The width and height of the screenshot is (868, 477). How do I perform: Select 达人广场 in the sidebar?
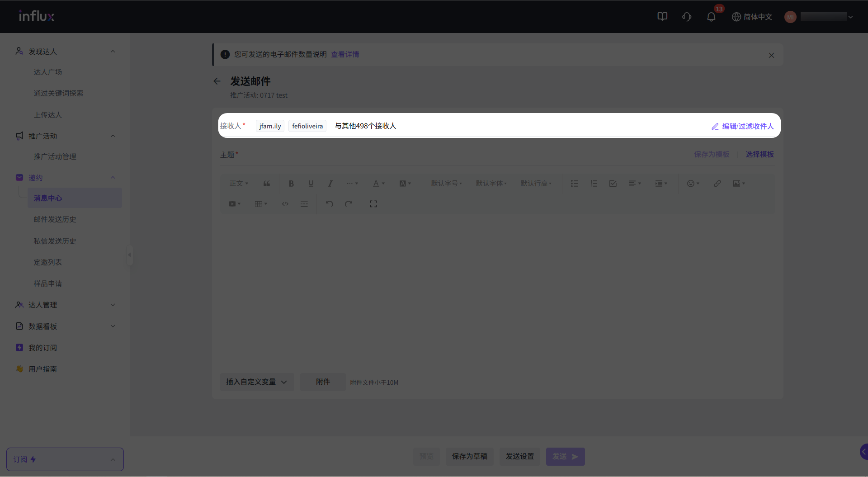[x=47, y=72]
